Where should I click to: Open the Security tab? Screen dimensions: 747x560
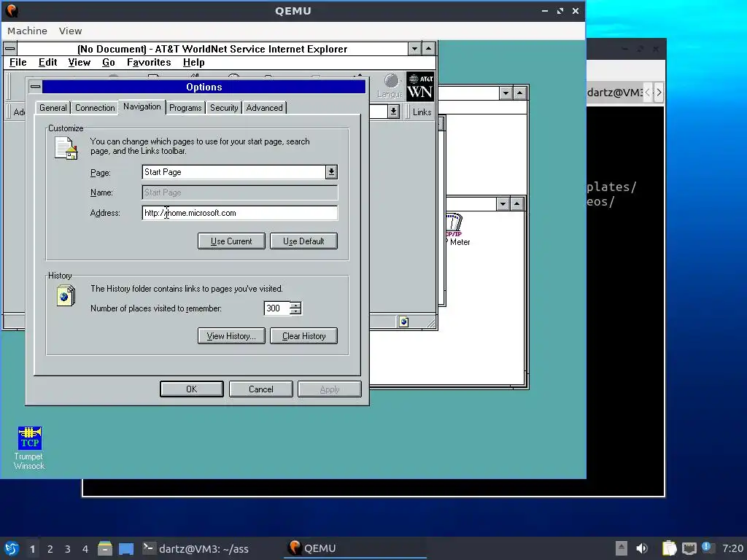pyautogui.click(x=224, y=108)
